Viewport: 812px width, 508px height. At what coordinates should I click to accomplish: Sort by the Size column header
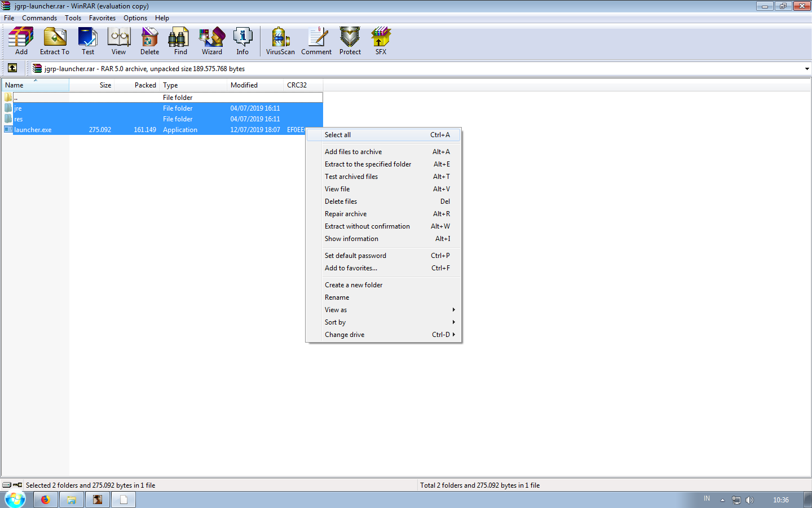click(x=91, y=85)
